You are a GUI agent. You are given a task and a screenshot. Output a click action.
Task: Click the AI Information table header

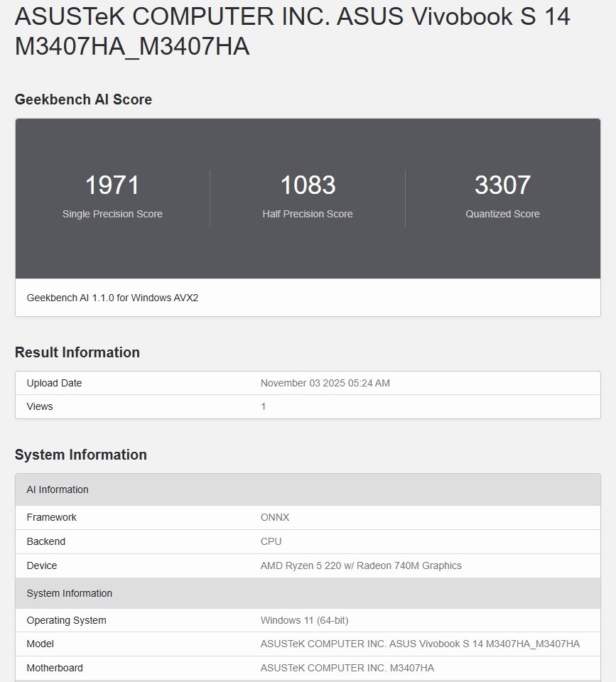pyautogui.click(x=308, y=489)
